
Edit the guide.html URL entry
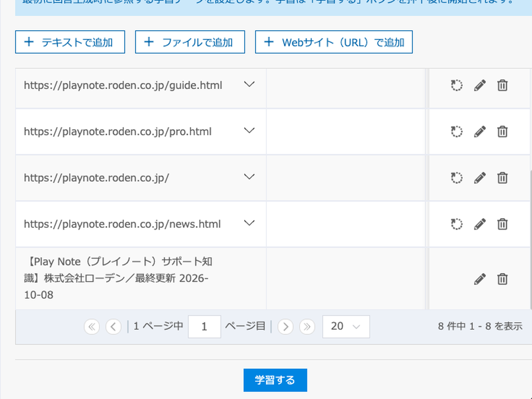pyautogui.click(x=480, y=85)
